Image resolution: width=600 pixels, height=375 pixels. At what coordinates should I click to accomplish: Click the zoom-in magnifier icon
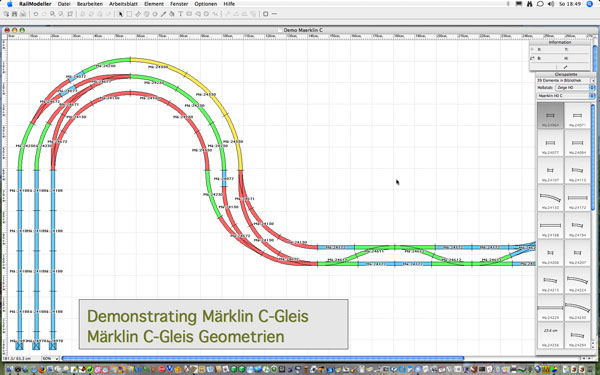coord(53,14)
